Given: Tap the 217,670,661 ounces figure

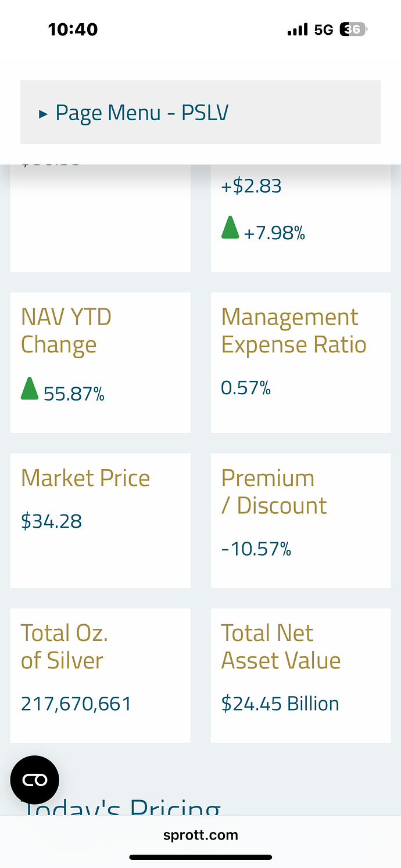Looking at the screenshot, I should (76, 704).
